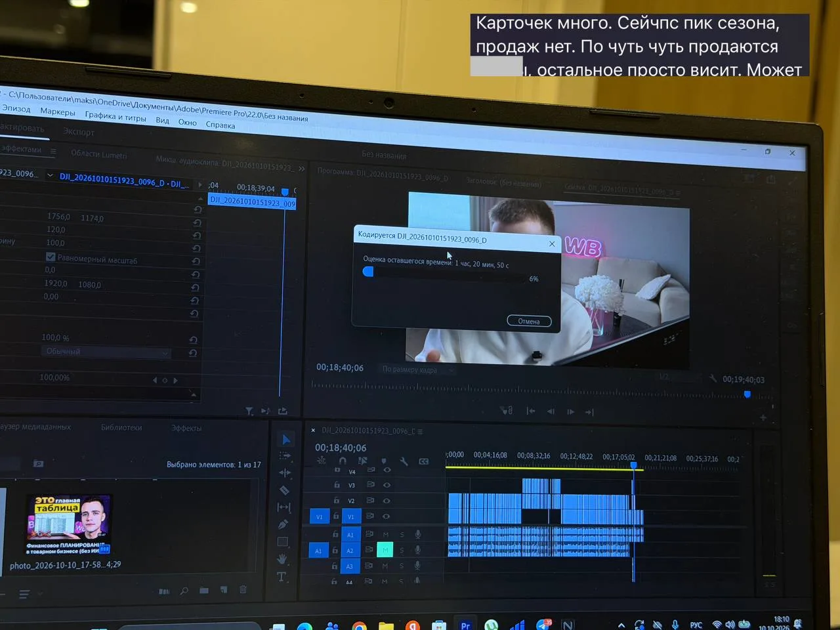Close the encoding progress dialog
Screen dimensions: 840x630
click(552, 244)
